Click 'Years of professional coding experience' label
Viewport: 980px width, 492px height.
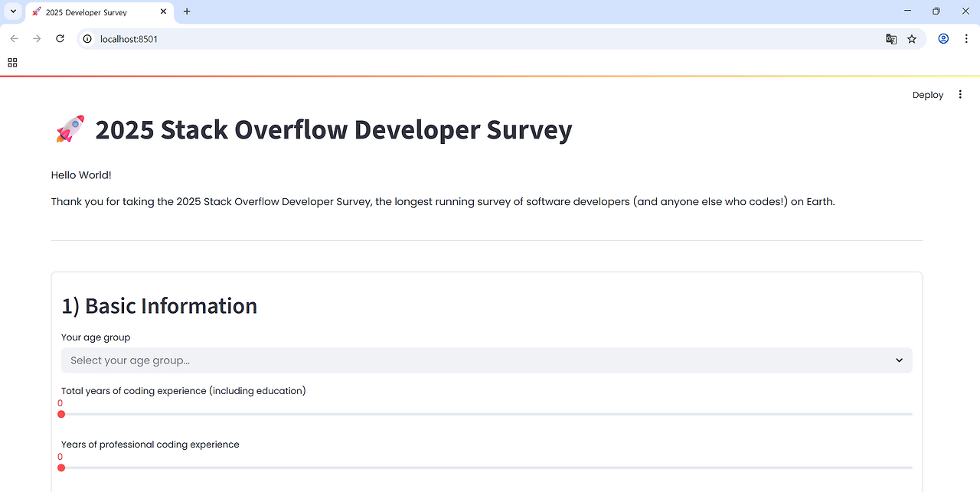pyautogui.click(x=150, y=445)
